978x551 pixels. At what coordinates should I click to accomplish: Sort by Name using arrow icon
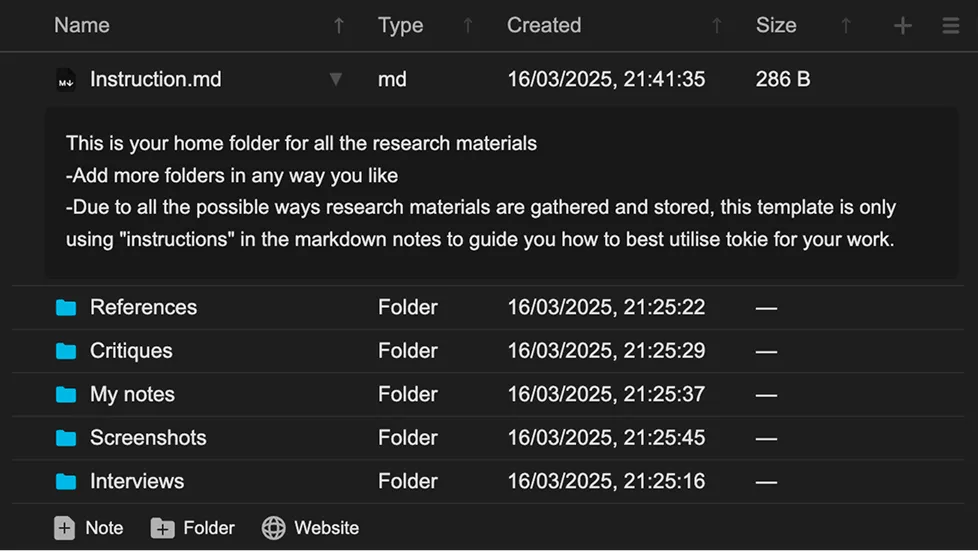point(339,26)
